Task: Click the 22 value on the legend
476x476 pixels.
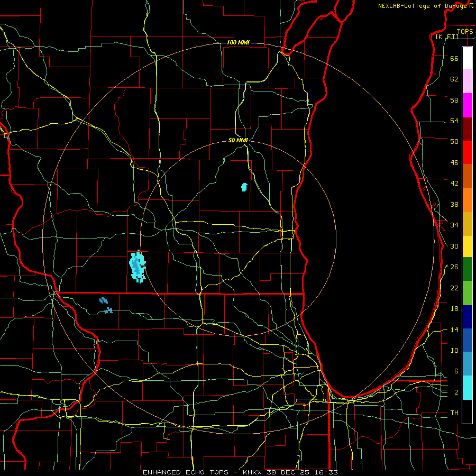Action: click(x=454, y=288)
